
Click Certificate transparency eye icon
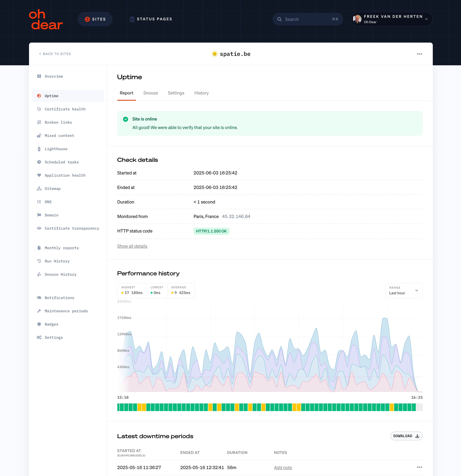pyautogui.click(x=39, y=228)
